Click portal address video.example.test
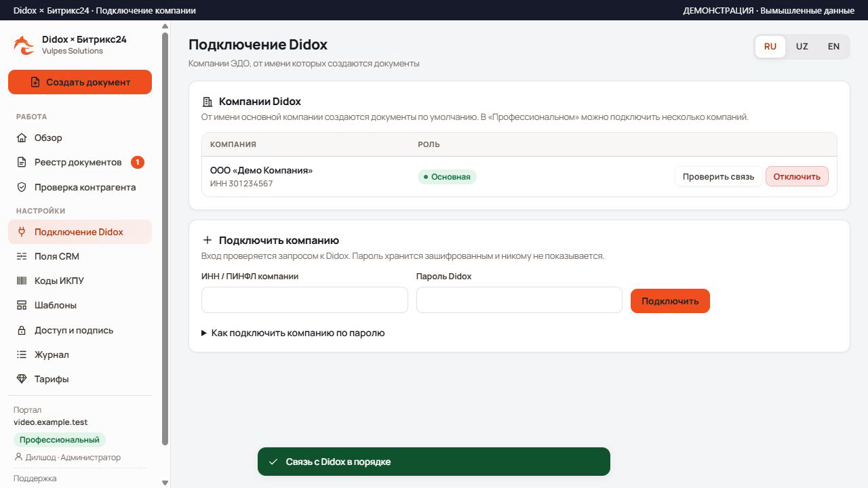868x488 pixels. [51, 422]
